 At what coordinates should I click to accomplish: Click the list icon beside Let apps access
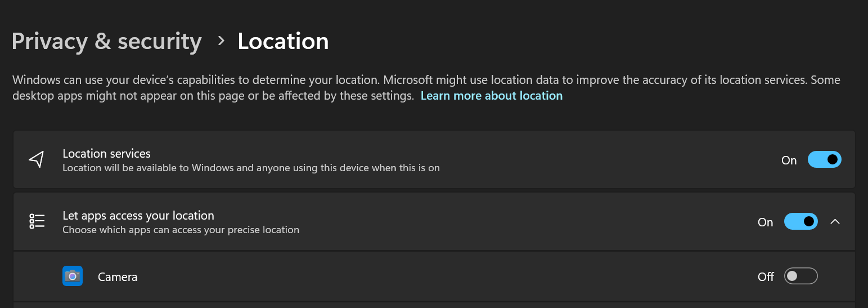(37, 221)
